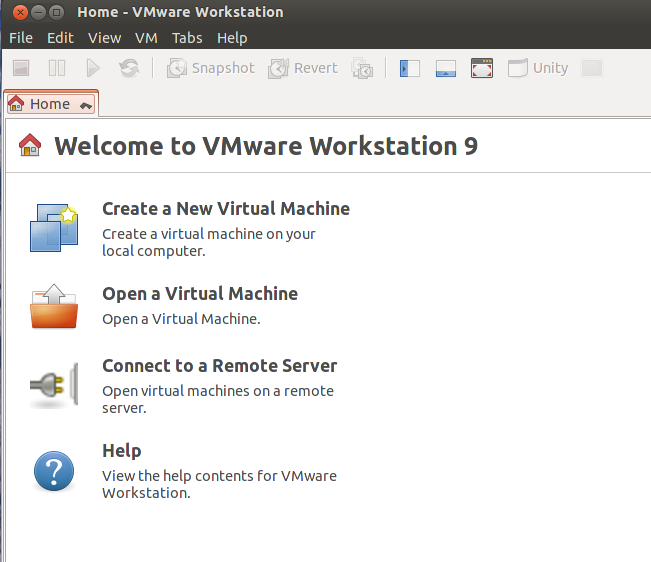Click "Open virtual machines on a remote server." text
651x562 pixels.
218,399
